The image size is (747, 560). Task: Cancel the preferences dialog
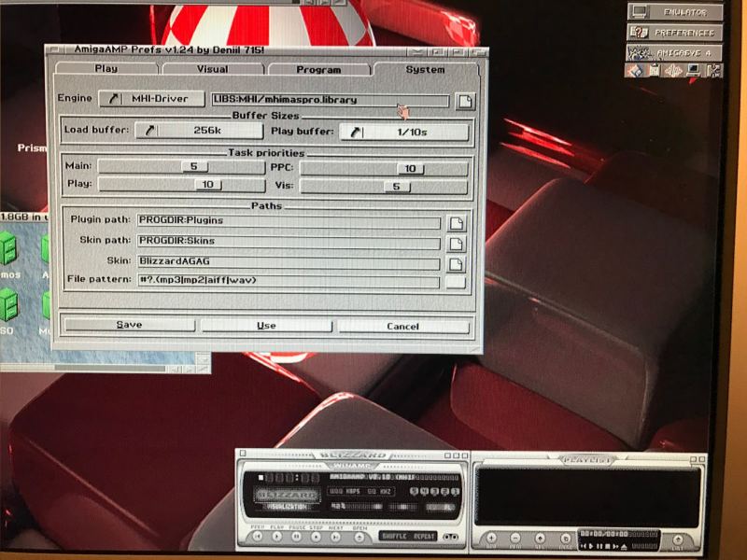coord(403,326)
